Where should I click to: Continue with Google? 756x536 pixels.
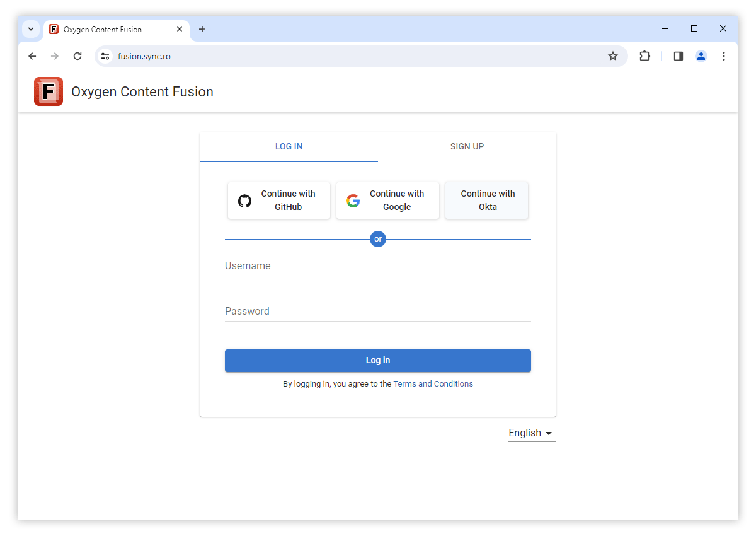click(387, 201)
